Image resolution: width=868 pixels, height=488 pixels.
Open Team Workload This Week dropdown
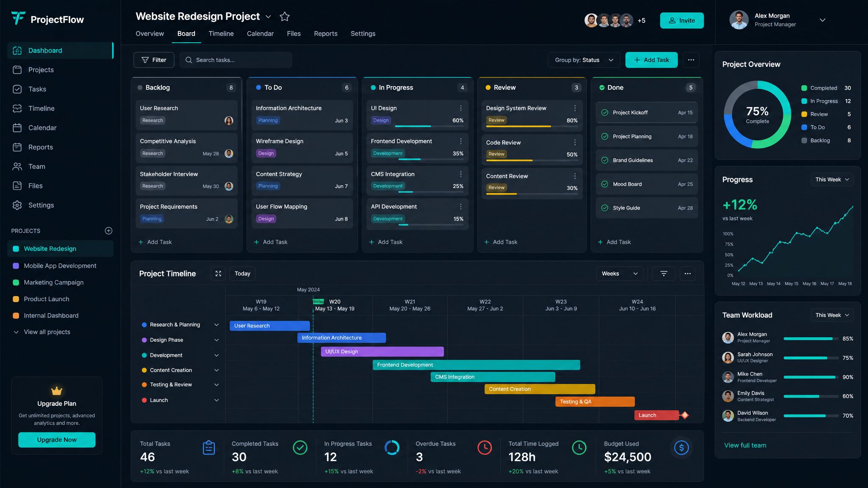tap(832, 315)
